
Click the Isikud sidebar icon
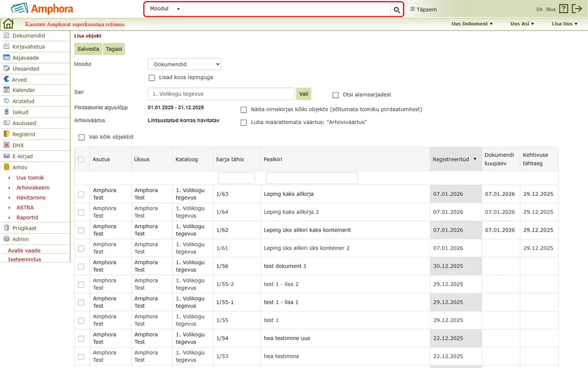[x=6, y=112]
